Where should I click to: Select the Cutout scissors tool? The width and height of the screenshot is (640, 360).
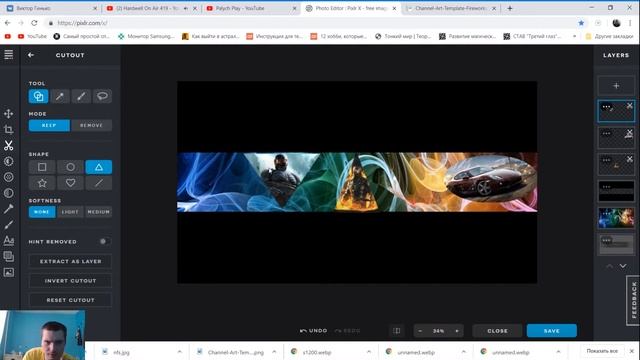pyautogui.click(x=9, y=145)
